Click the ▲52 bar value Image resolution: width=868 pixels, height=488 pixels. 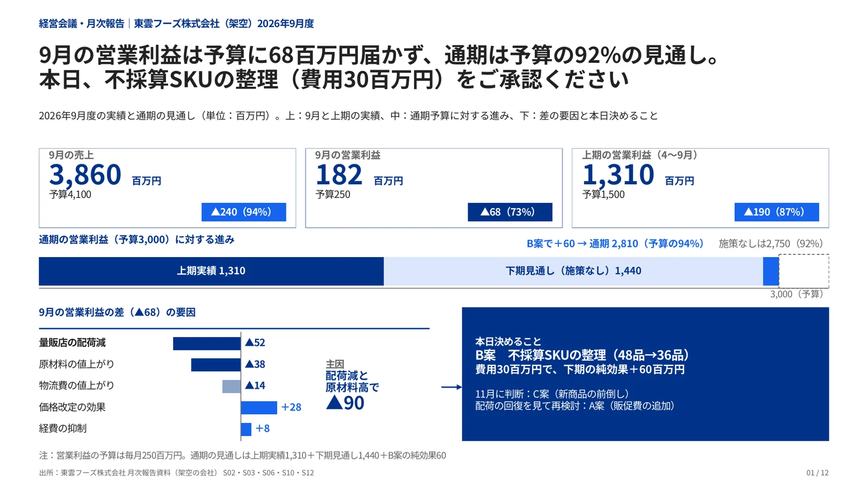point(255,343)
